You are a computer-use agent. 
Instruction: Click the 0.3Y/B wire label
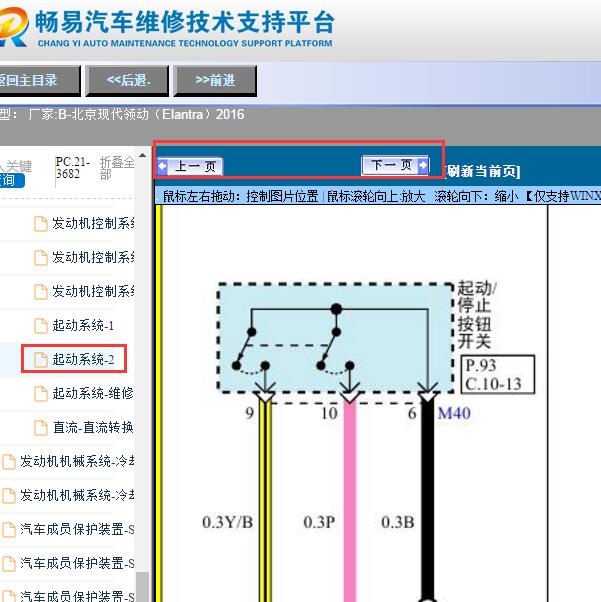(227, 522)
